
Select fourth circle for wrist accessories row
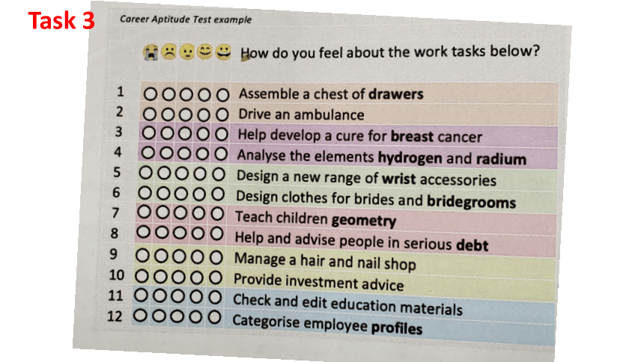[x=201, y=174]
